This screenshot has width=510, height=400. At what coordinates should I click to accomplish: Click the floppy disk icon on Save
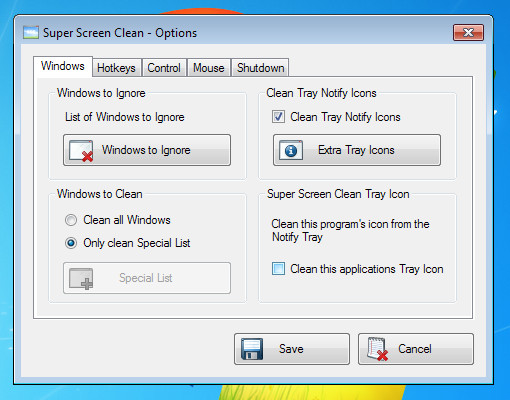[252, 349]
